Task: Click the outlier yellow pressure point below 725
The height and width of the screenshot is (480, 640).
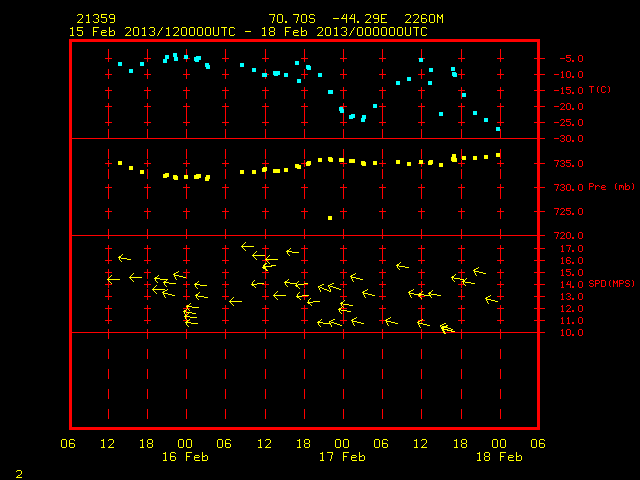Action: point(330,218)
